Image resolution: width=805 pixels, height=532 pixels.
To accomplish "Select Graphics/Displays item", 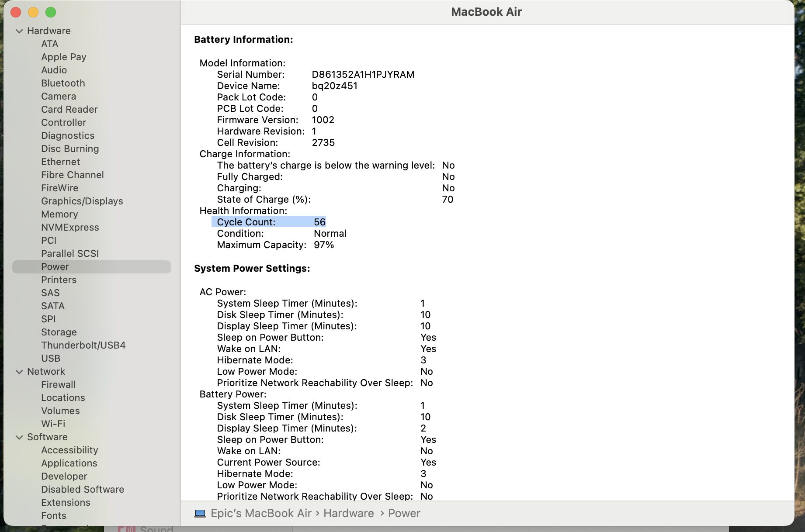I will [x=82, y=201].
